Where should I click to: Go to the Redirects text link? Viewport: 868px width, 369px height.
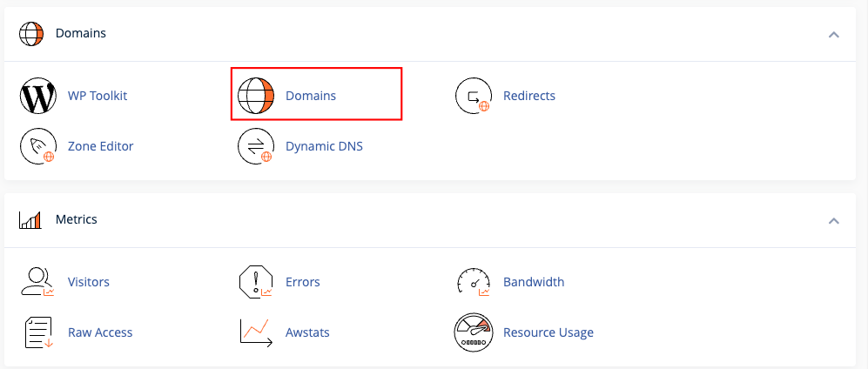pos(529,96)
